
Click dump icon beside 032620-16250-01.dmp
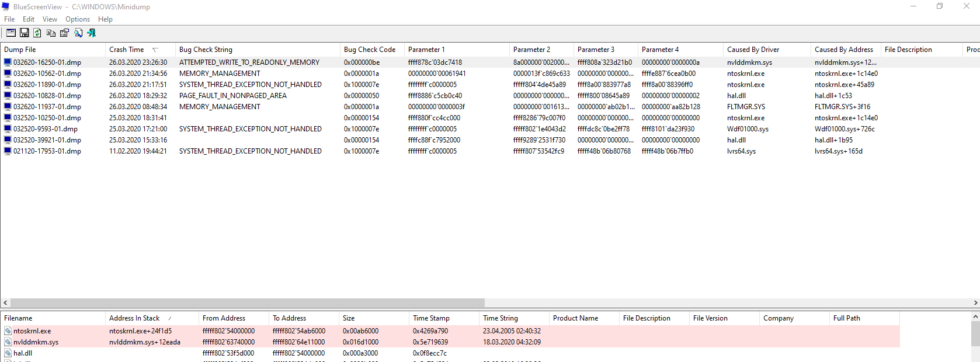click(x=8, y=62)
